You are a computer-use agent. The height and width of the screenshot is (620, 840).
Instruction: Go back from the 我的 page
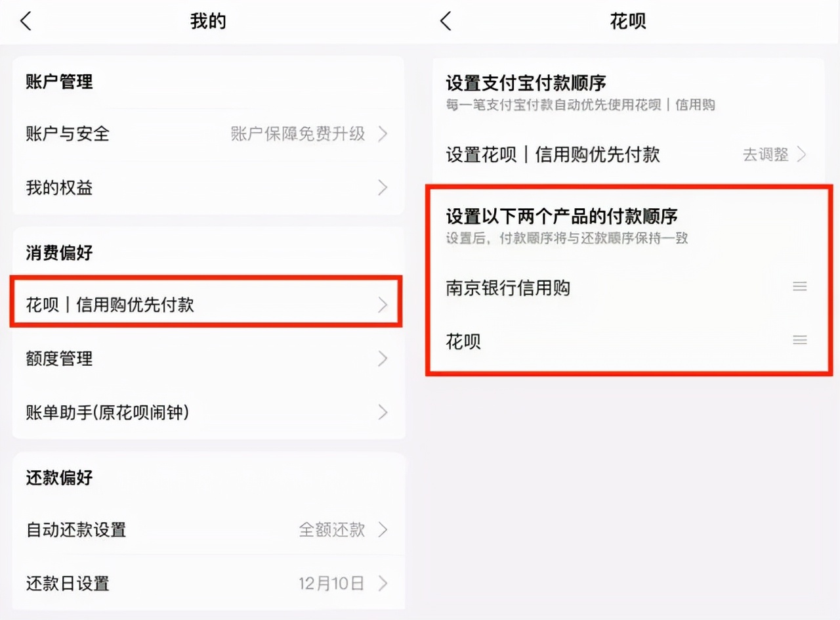point(26,21)
